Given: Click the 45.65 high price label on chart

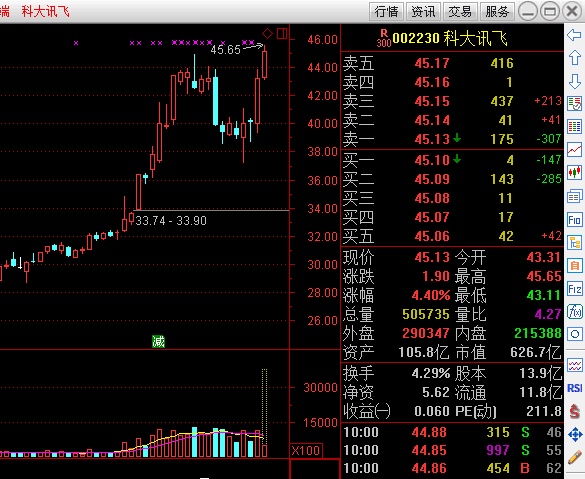Looking at the screenshot, I should (x=225, y=50).
